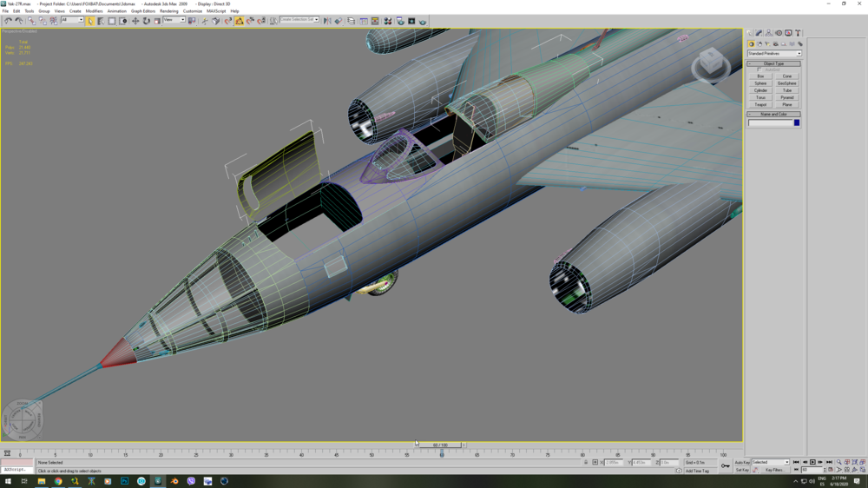Click the Rectangular Selection Region icon
This screenshot has width=868, height=488.
click(x=112, y=21)
